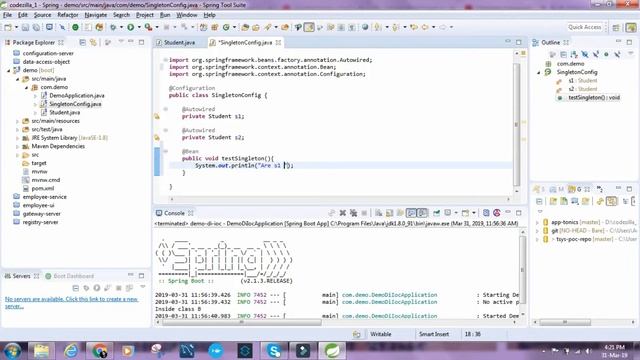Open the Refactor menu
Screen dimensions: 640x360
[x=67, y=15]
